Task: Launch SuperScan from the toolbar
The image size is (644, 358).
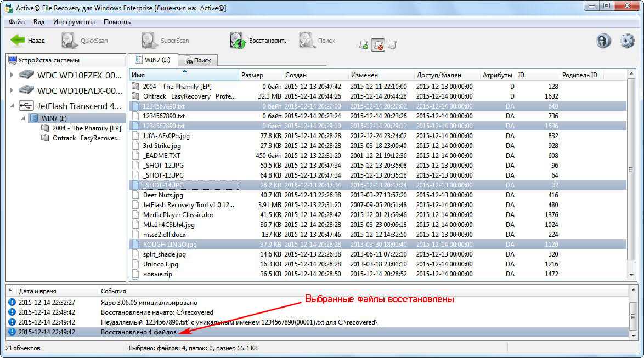Action: 165,41
